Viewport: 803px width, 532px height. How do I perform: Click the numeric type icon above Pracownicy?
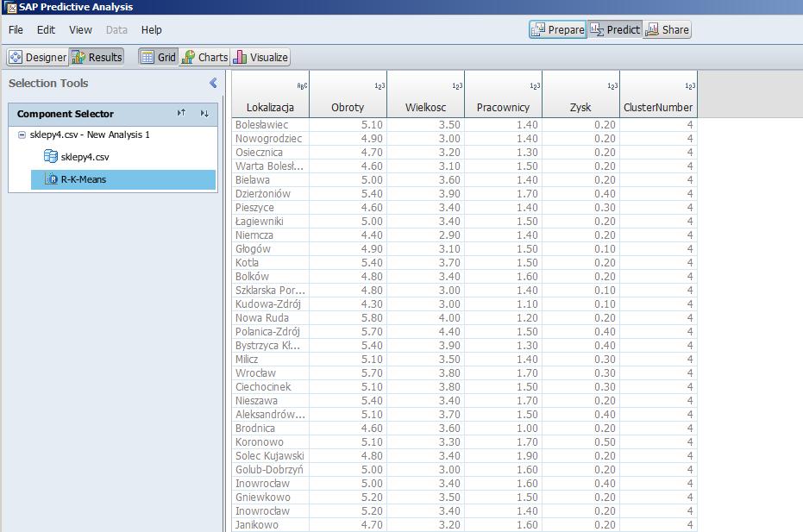point(535,86)
